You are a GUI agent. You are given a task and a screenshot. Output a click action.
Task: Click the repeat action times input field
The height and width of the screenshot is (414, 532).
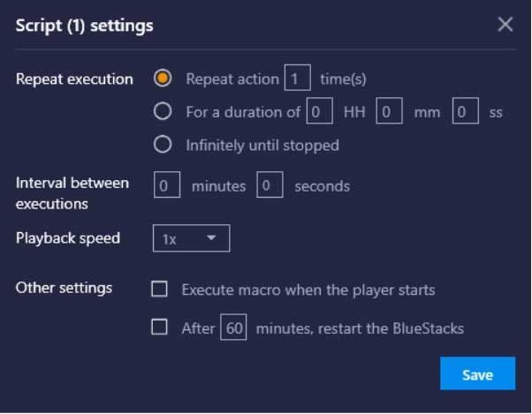pos(297,79)
